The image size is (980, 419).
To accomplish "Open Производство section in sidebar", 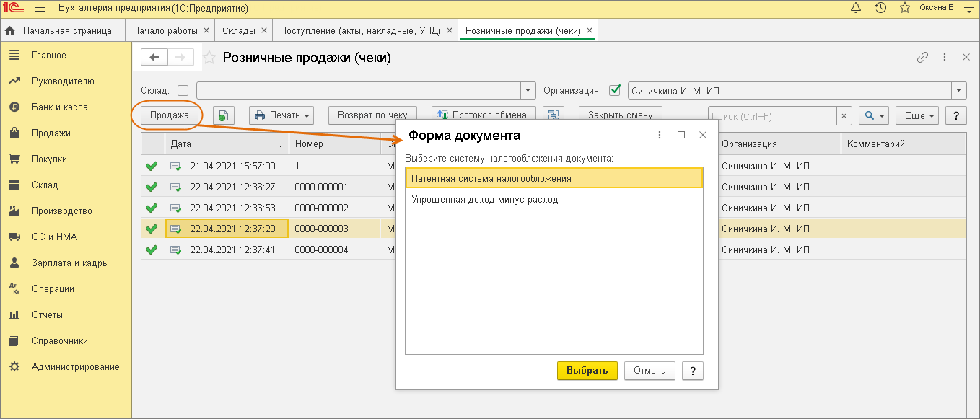I will coord(61,211).
